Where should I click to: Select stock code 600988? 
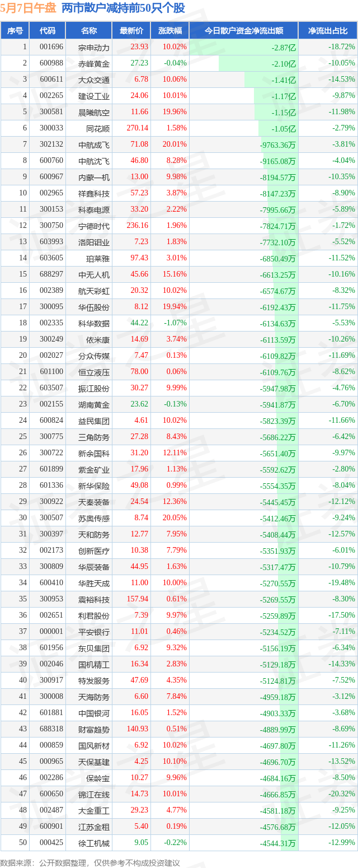51,63
